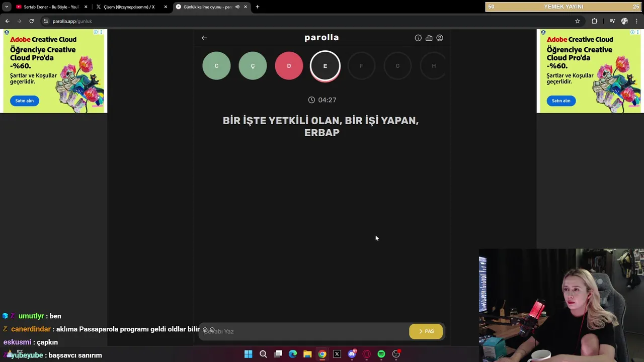Screen dimensions: 644x362
Task: Click Satın alın in left Adobe ad
Action: tap(24, 101)
